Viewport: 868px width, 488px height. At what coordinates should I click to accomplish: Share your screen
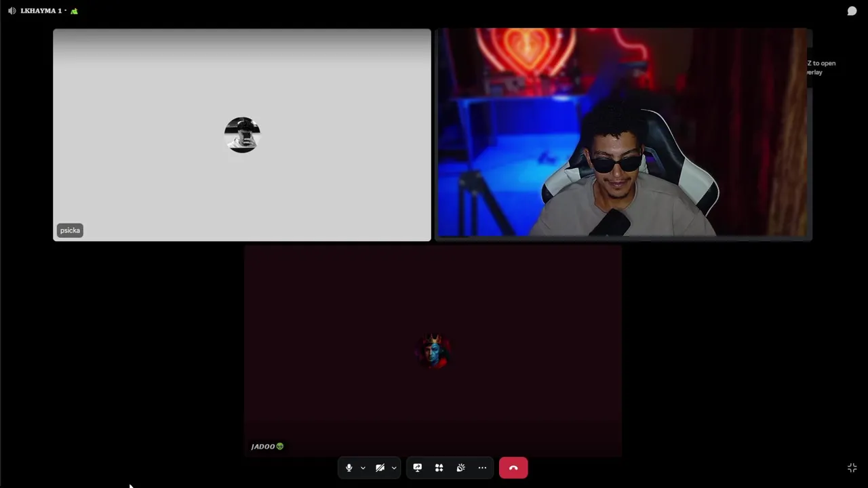click(x=417, y=468)
